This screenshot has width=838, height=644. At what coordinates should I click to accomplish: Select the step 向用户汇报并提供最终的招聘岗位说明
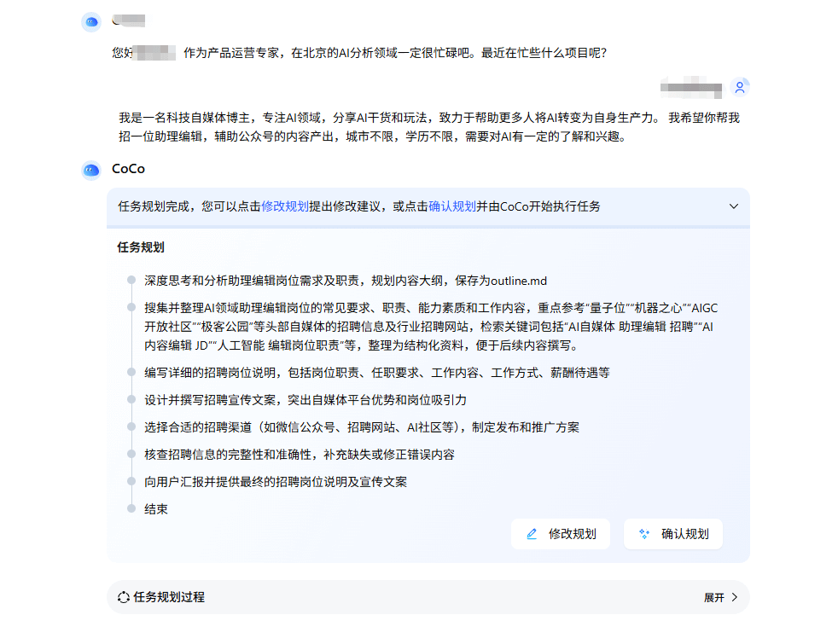pos(276,482)
